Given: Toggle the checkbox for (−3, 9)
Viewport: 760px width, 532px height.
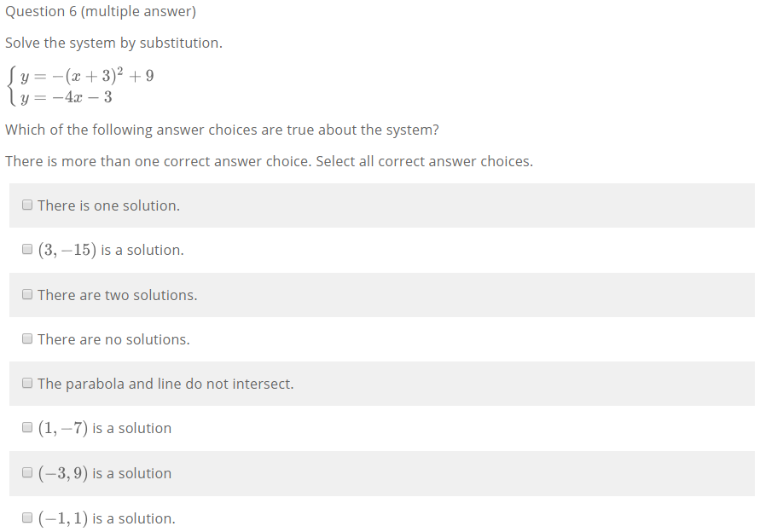Looking at the screenshot, I should 27,472.
